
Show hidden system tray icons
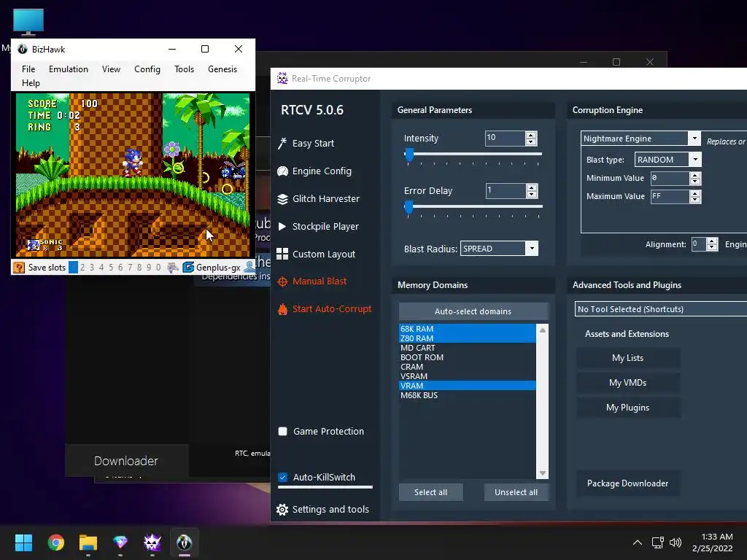tap(638, 542)
